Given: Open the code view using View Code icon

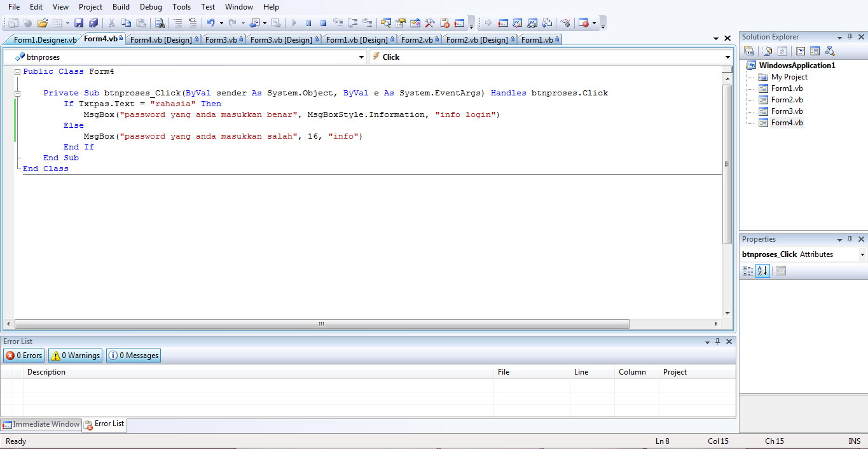Looking at the screenshot, I should click(x=800, y=51).
